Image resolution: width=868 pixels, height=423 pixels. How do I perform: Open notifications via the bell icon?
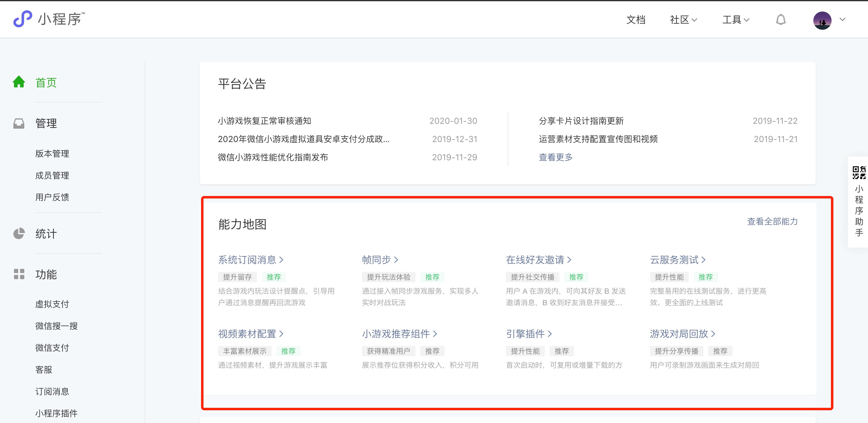[x=781, y=20]
